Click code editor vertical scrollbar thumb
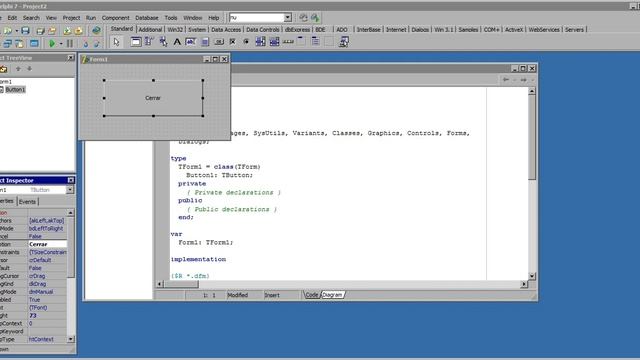 click(532, 138)
